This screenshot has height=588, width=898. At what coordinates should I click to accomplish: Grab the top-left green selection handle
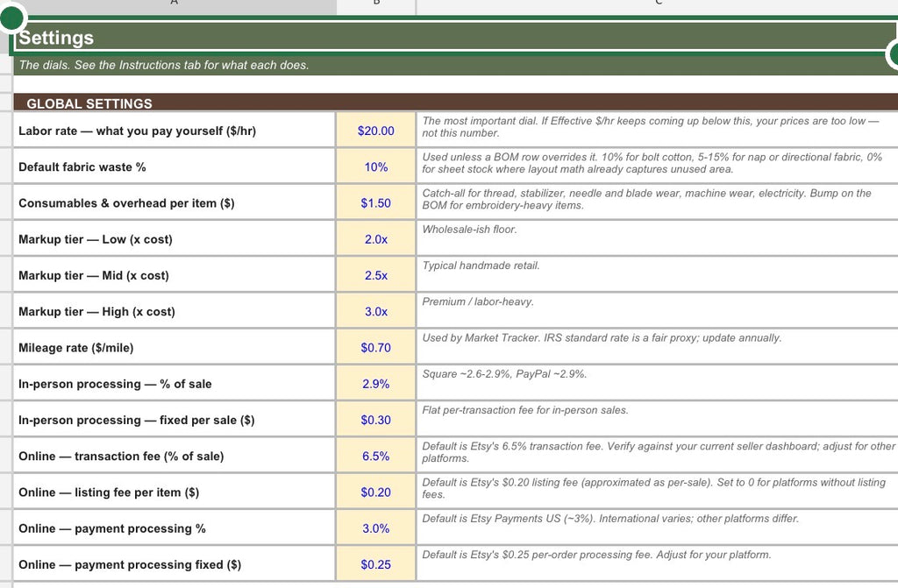11,18
